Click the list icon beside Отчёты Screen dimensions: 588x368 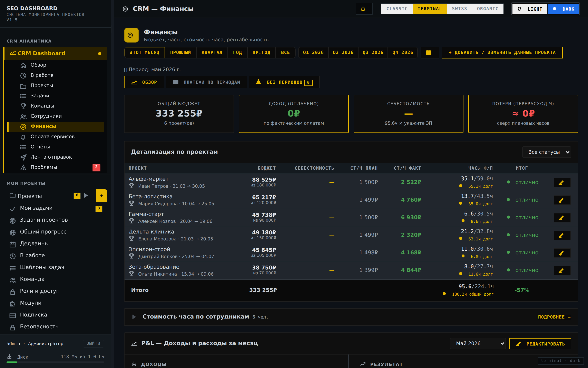click(23, 147)
